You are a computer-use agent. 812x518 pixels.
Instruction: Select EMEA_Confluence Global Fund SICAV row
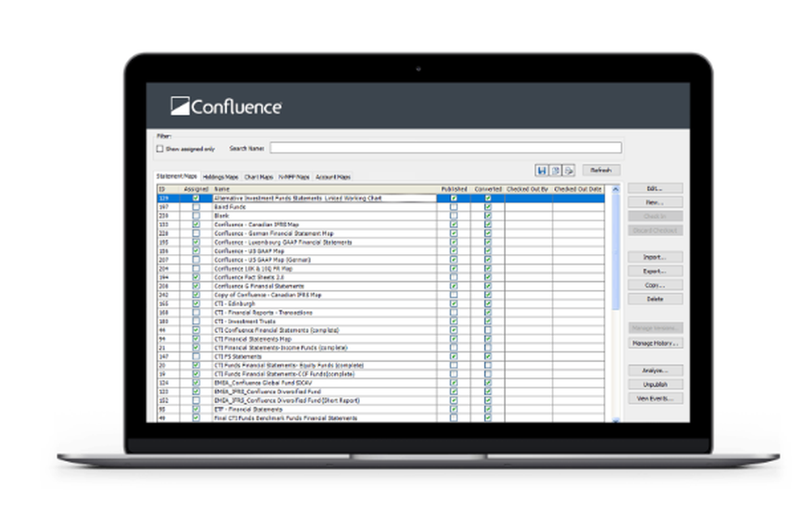coord(381,383)
